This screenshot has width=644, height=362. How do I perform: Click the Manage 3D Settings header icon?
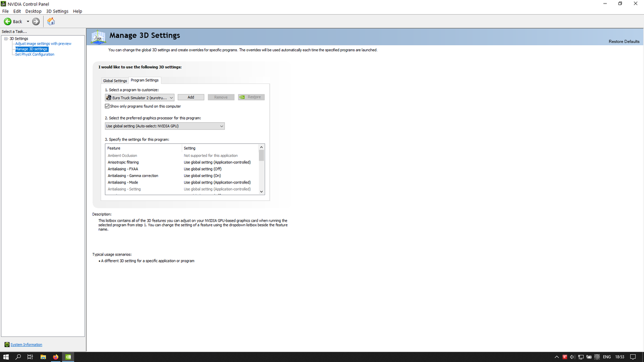(99, 37)
